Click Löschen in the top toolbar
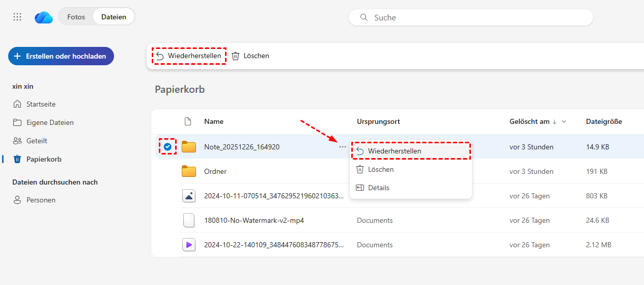The height and width of the screenshot is (285, 644). click(250, 56)
